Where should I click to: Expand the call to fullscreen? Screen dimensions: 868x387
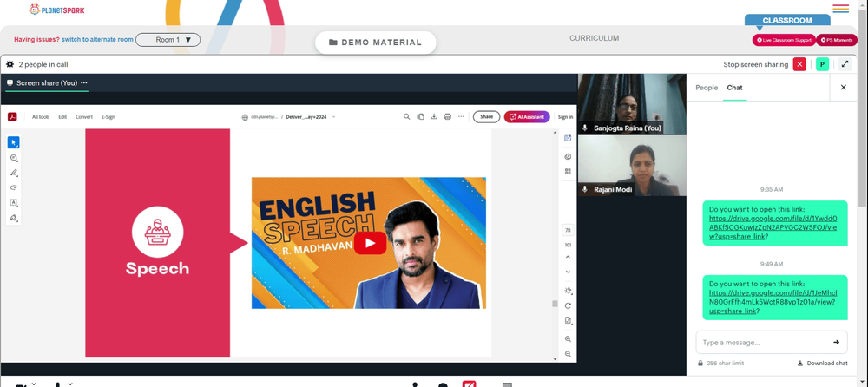[x=845, y=64]
